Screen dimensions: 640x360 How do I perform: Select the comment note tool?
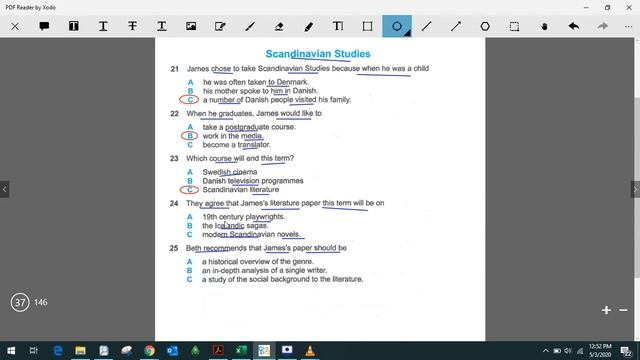(x=44, y=26)
